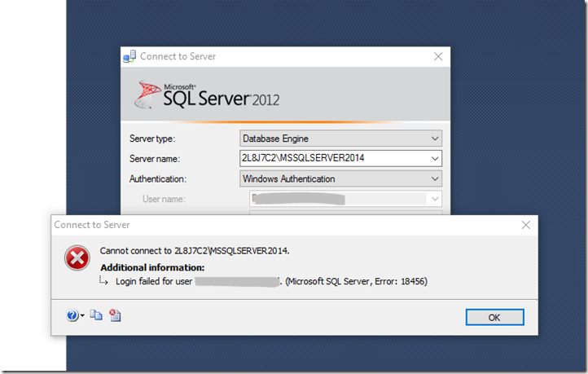Open the Server type dropdown
The image size is (588, 374).
click(340, 139)
